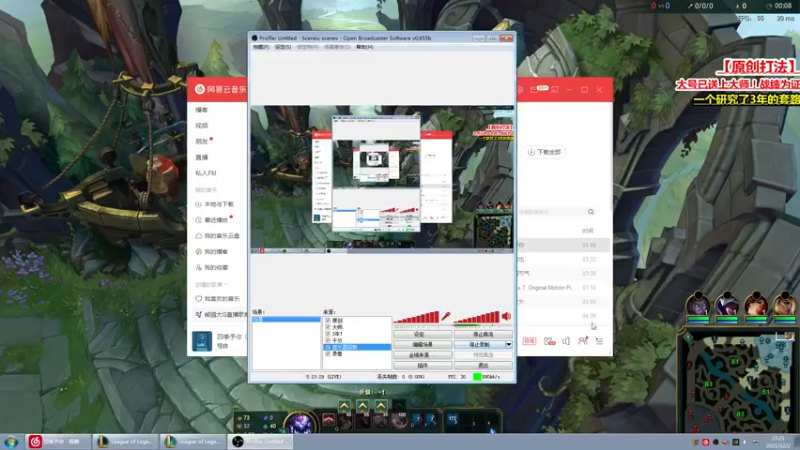800x450 pixels.
Task: Open dropdown arrow beside 停止录制 button
Action: (509, 345)
